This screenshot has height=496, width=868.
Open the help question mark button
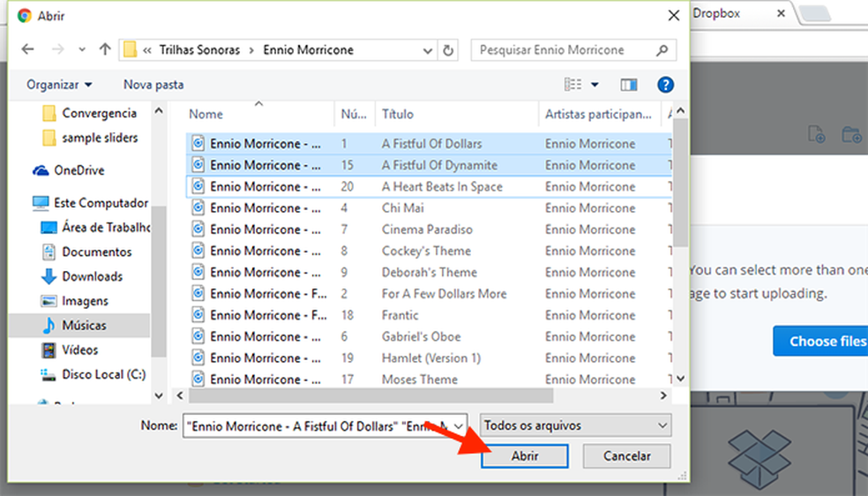[665, 85]
